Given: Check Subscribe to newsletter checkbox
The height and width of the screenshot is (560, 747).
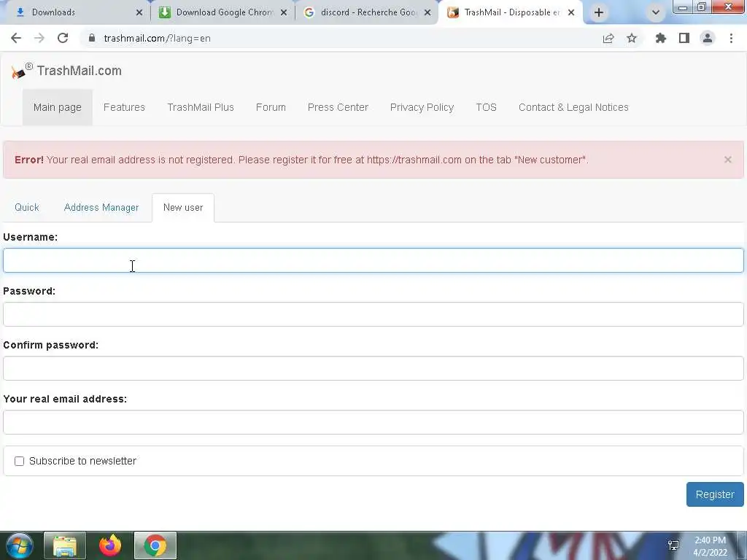Looking at the screenshot, I should [19, 461].
